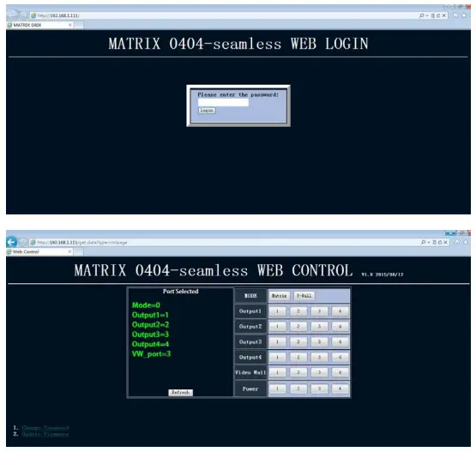Image resolution: width=476 pixels, height=452 pixels.
Task: Click the home icon in the Web Control browser
Action: click(457, 242)
